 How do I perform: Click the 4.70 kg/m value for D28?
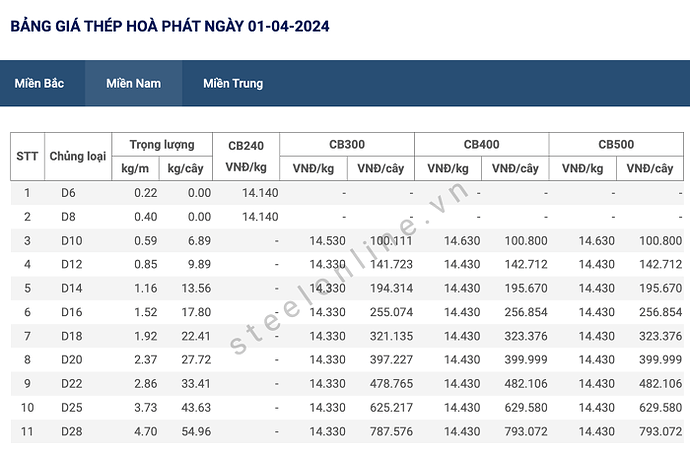coord(146,431)
